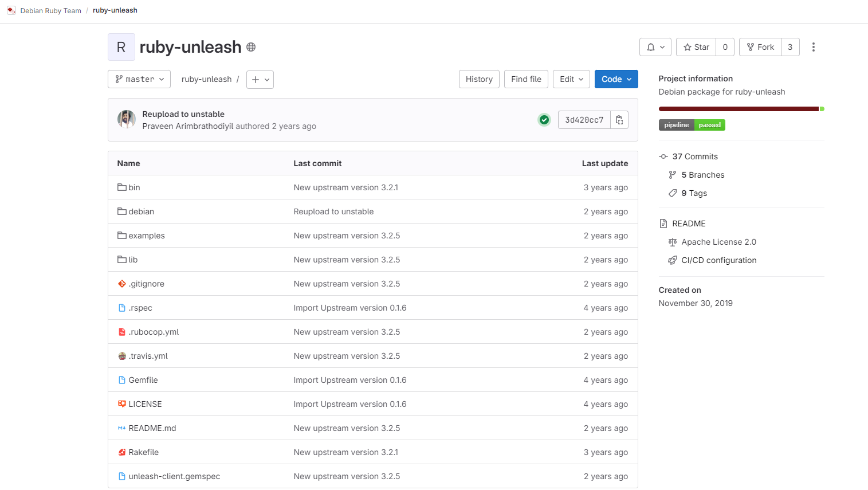Click the git icon beside .gitignore
868x490 pixels.
point(122,284)
